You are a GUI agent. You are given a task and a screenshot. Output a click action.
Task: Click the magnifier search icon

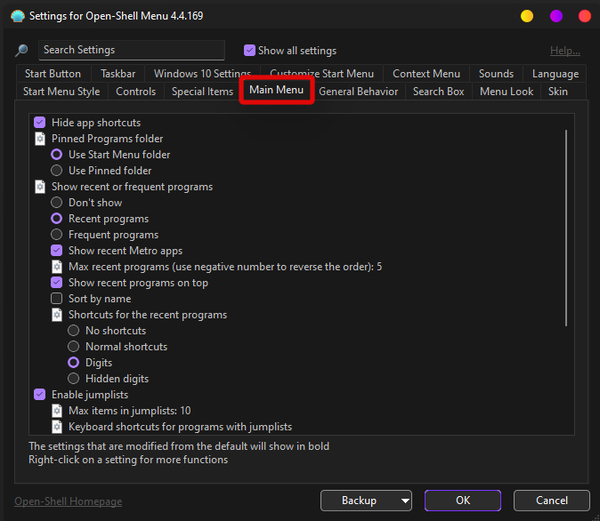[x=21, y=51]
